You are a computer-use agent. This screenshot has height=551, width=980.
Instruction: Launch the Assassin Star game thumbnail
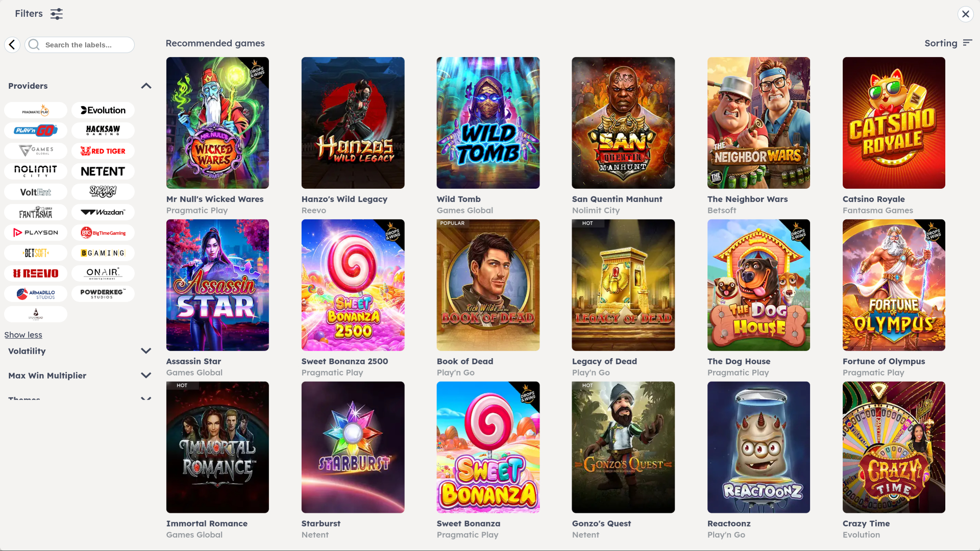pos(217,285)
